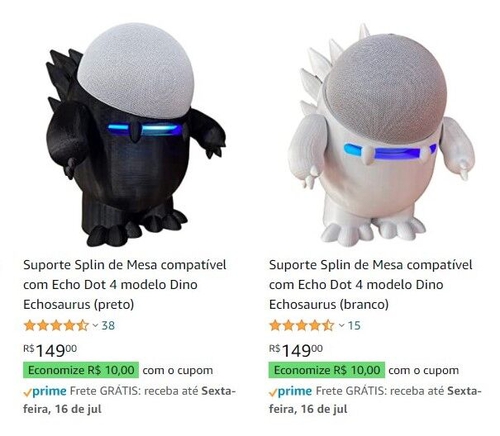Open the white Echosaurus product image

coord(382,135)
